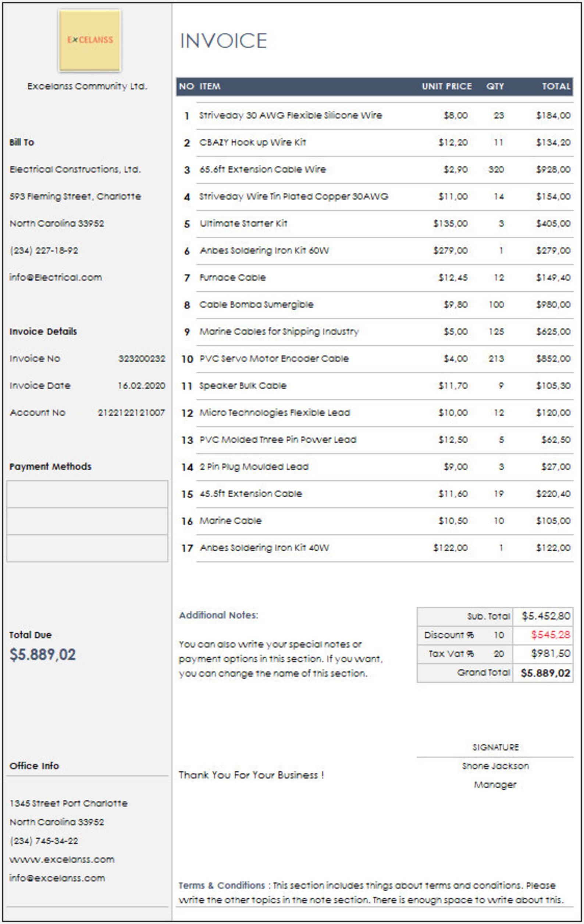This screenshot has width=584, height=924.
Task: Select the $12,45 unit price
Action: (453, 277)
